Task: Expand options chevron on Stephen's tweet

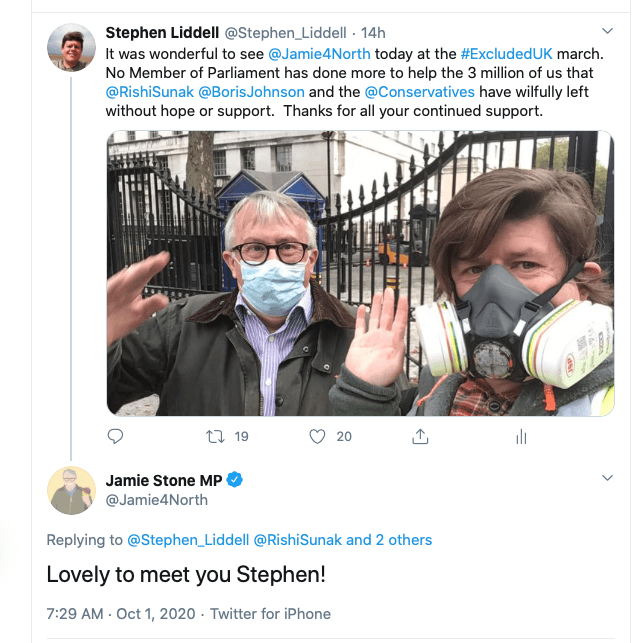Action: click(607, 31)
